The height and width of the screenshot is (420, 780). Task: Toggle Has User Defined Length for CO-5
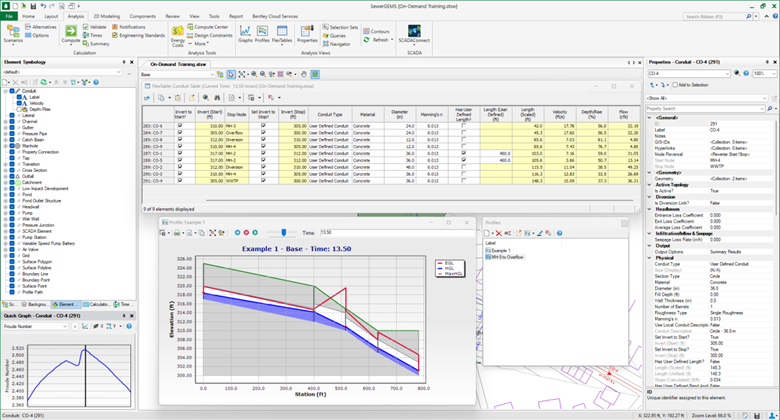pos(464,160)
